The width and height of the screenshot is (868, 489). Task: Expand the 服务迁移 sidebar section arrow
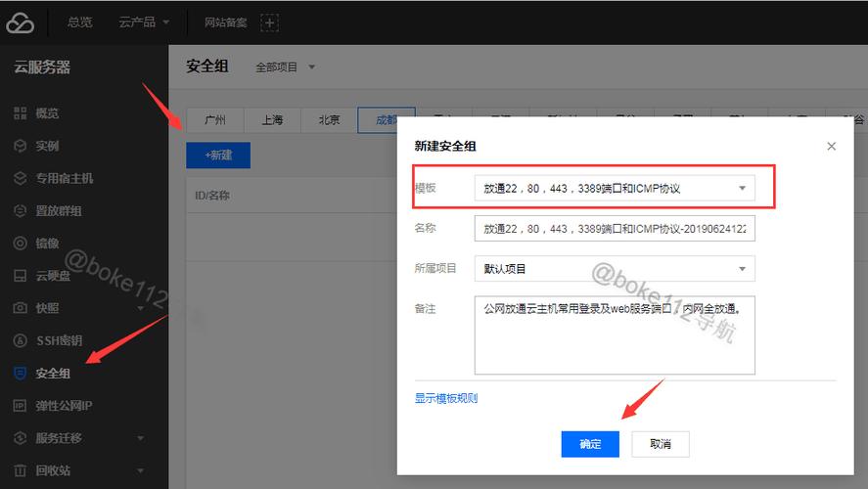pos(141,438)
